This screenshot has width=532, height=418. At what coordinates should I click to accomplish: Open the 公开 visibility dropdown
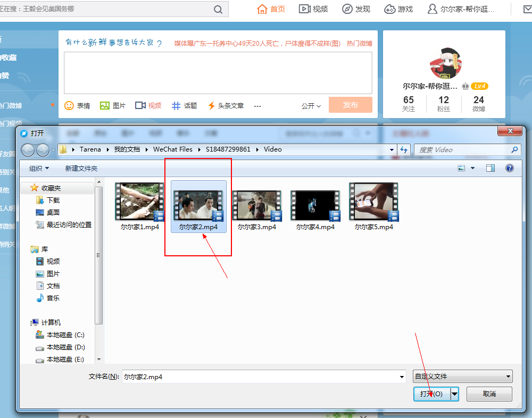pos(311,106)
